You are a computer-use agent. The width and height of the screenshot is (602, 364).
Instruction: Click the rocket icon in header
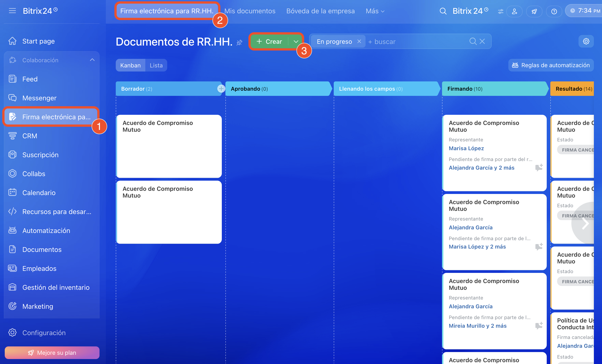(x=534, y=11)
